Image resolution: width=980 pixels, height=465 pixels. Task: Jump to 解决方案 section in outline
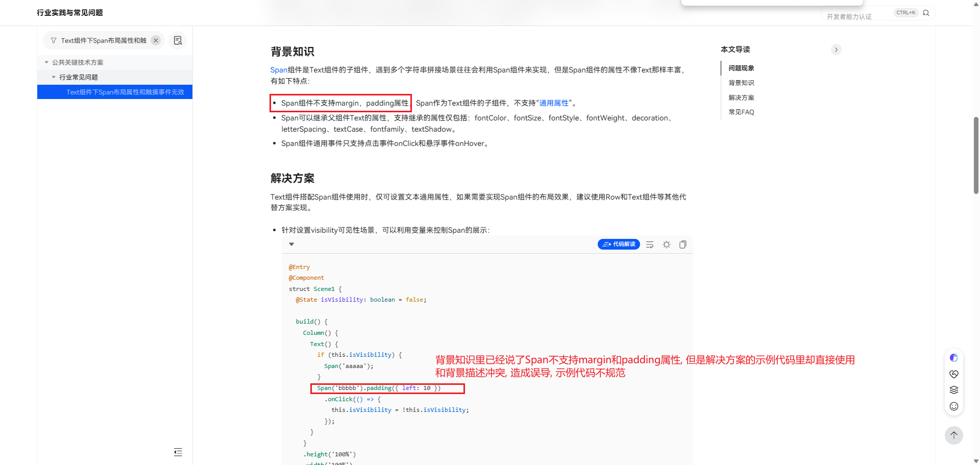[741, 97]
